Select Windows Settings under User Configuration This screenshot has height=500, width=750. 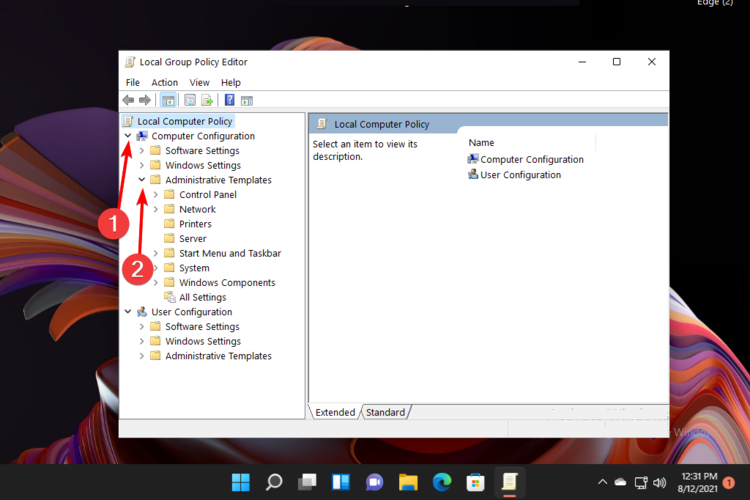click(203, 341)
